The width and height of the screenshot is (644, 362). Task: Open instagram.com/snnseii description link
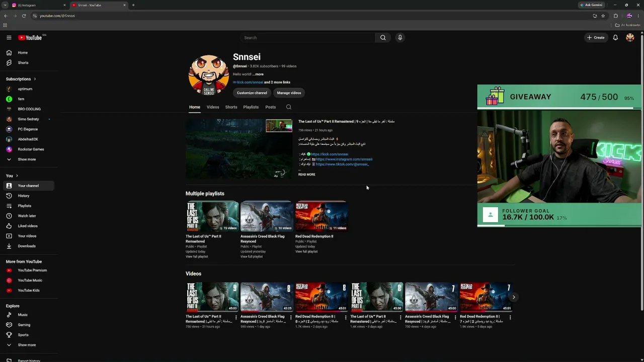point(344,159)
